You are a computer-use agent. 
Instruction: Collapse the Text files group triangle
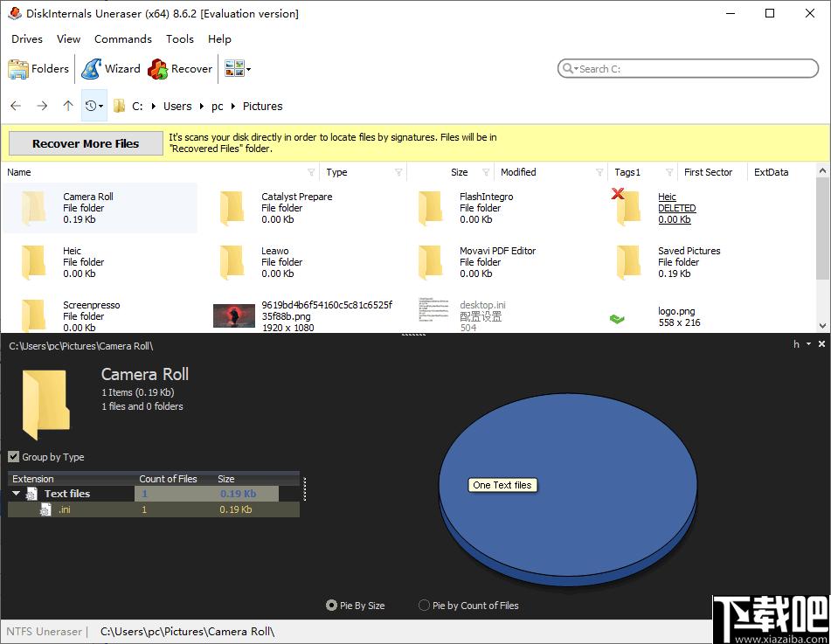[16, 494]
